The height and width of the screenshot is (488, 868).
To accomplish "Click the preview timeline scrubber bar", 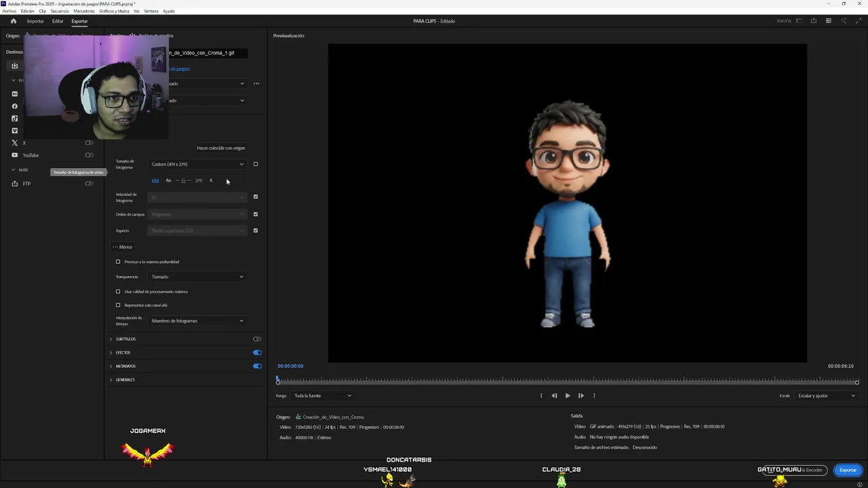I will click(567, 382).
